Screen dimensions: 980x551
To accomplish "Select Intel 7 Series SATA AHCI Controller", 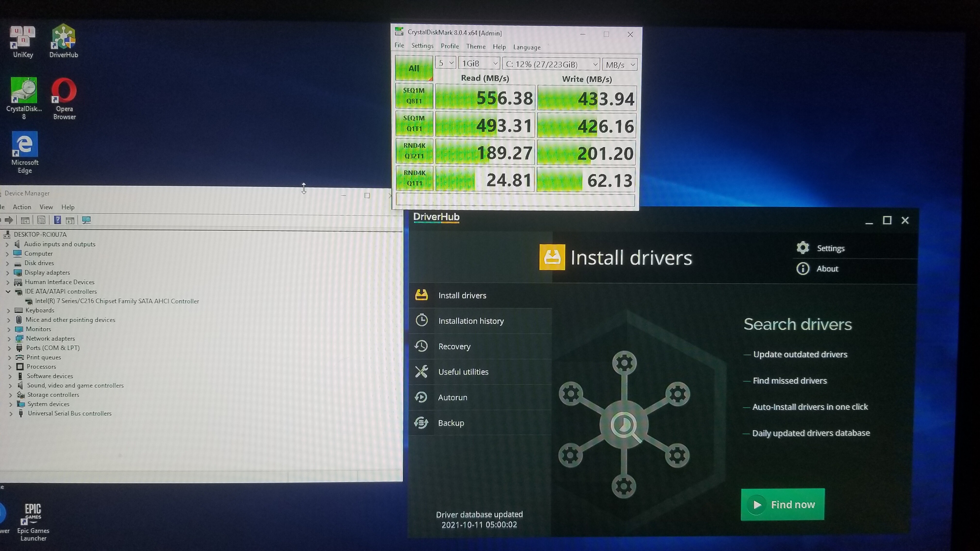I will 117,301.
